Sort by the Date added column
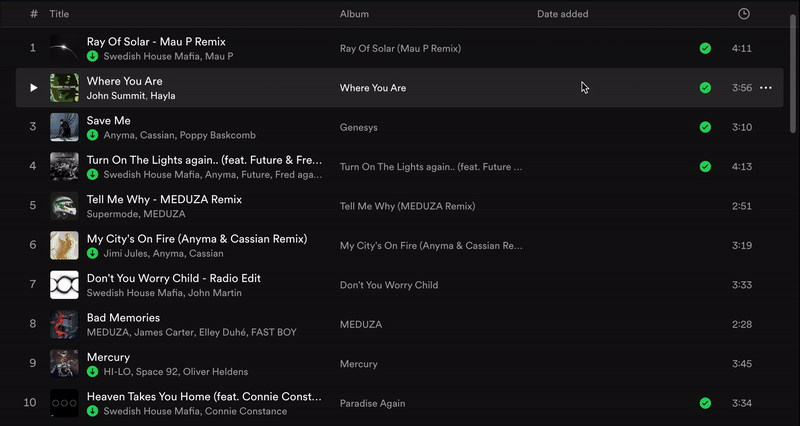 (x=562, y=14)
